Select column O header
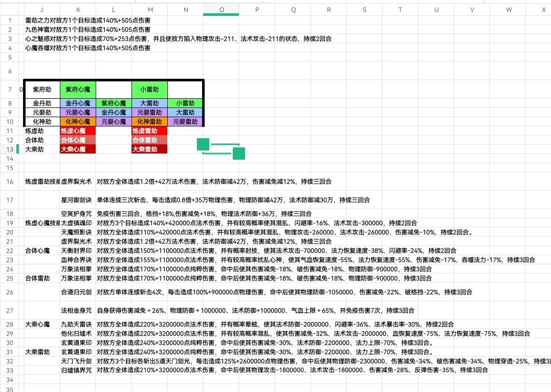551x392 pixels. (x=221, y=10)
